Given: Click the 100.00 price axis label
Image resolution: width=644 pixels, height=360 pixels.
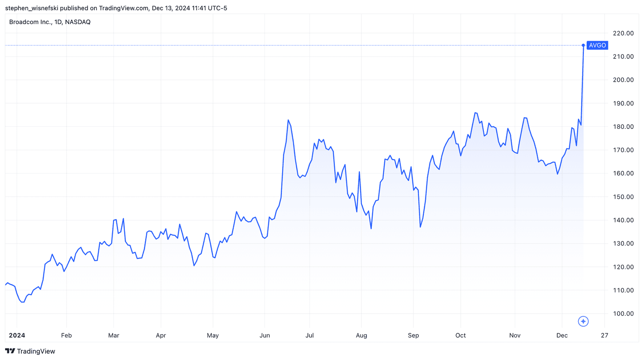Looking at the screenshot, I should point(623,314).
